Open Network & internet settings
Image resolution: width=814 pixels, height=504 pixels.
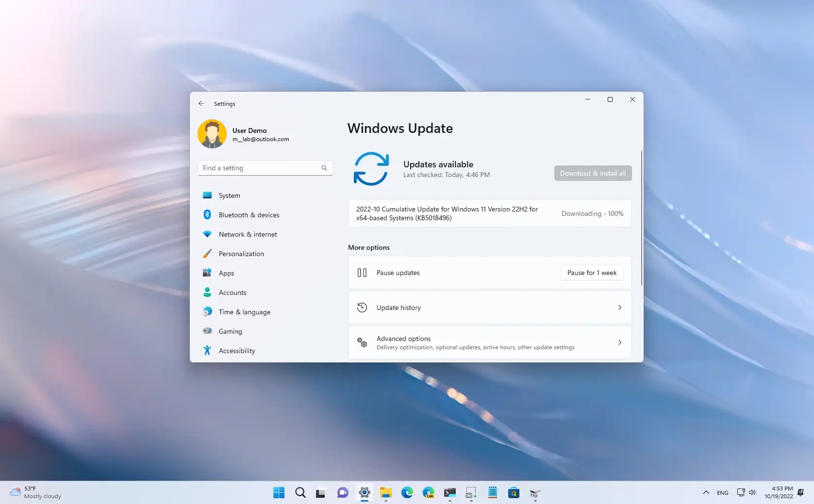coord(247,234)
